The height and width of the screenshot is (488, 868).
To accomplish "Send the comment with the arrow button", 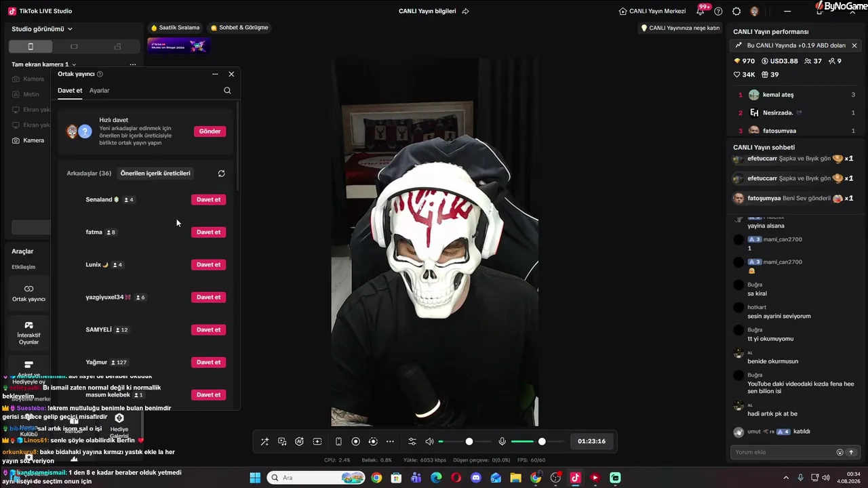I will click(852, 452).
